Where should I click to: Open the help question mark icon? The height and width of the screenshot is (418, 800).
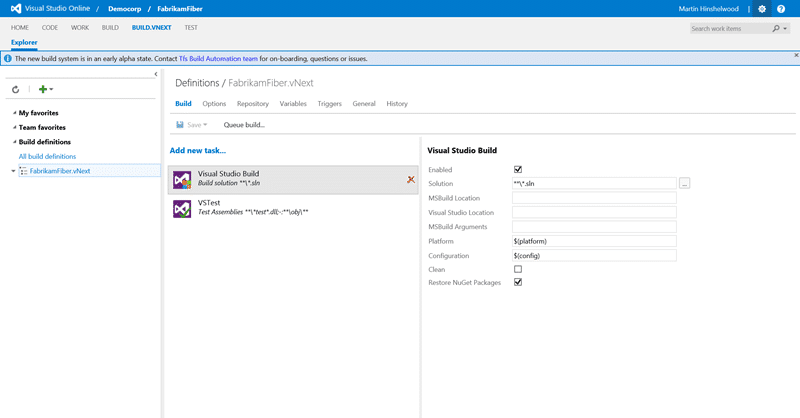click(x=781, y=9)
